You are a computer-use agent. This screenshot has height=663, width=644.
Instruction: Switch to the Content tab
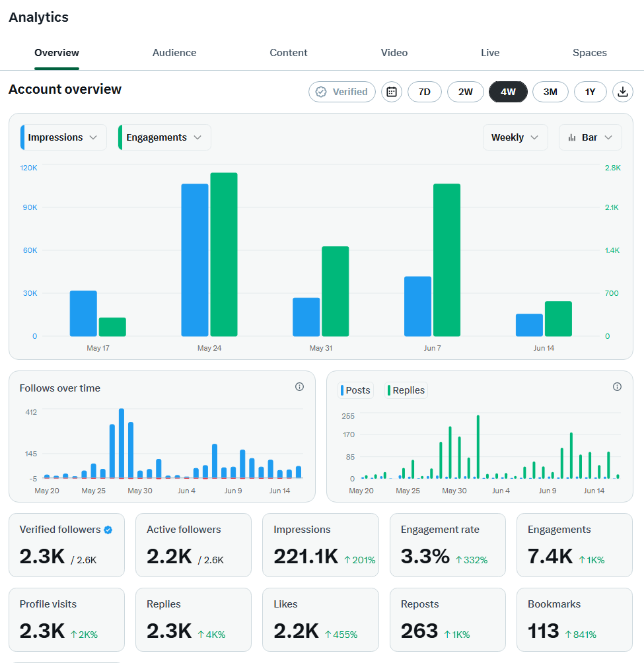point(289,53)
